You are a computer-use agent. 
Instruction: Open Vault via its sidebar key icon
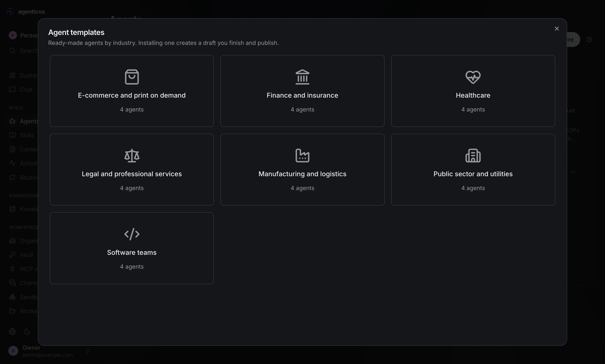[12, 255]
